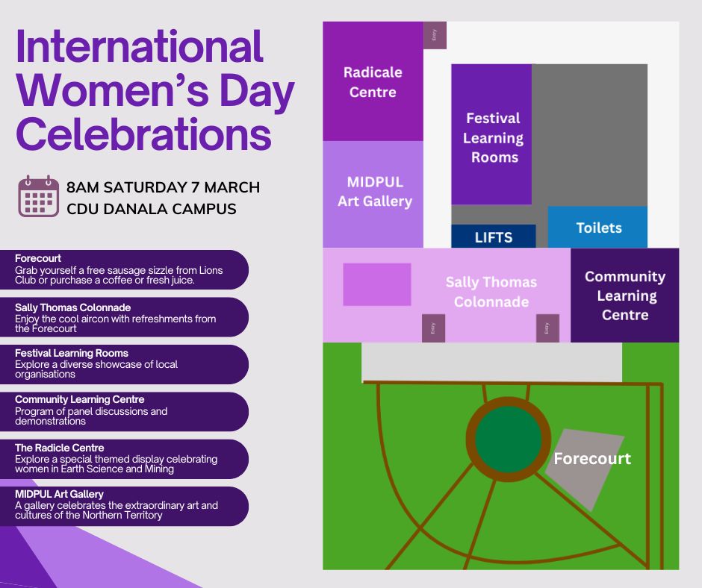Select the blue Toilets block
The height and width of the screenshot is (588, 702).
pos(598,228)
